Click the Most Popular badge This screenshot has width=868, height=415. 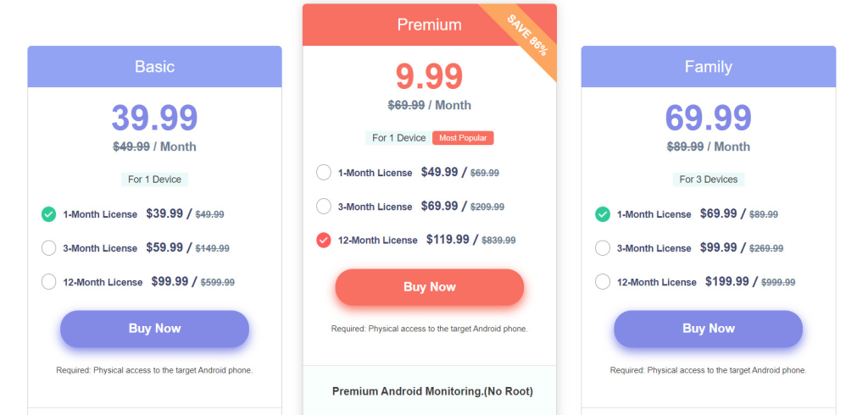463,138
